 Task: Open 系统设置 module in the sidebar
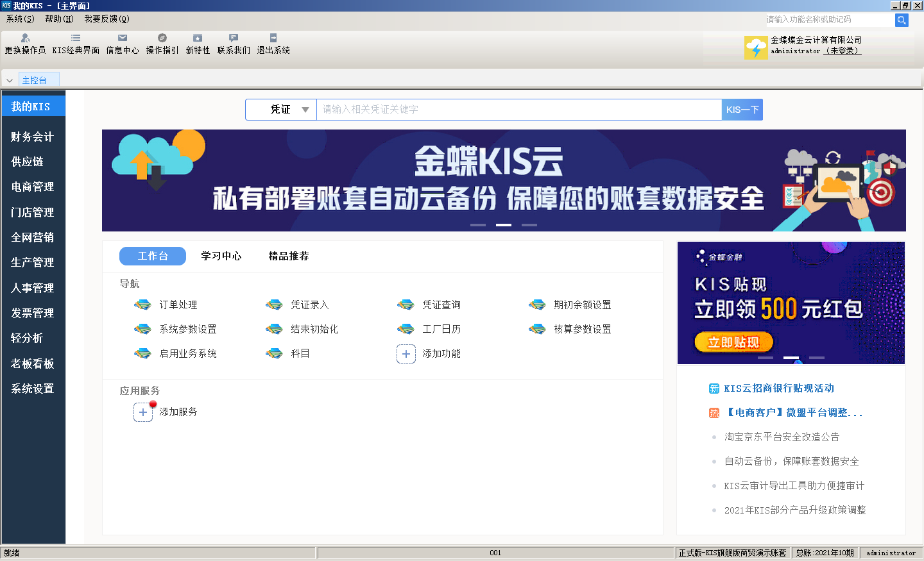pyautogui.click(x=33, y=389)
